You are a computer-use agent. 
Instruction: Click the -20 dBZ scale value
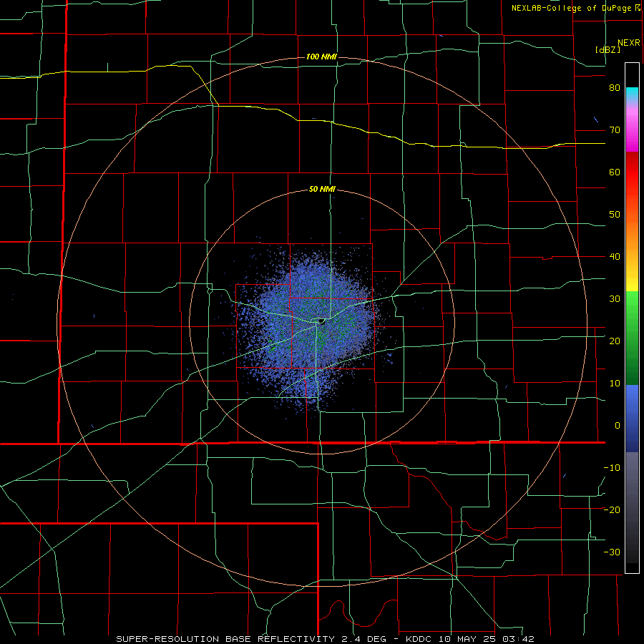click(x=612, y=509)
